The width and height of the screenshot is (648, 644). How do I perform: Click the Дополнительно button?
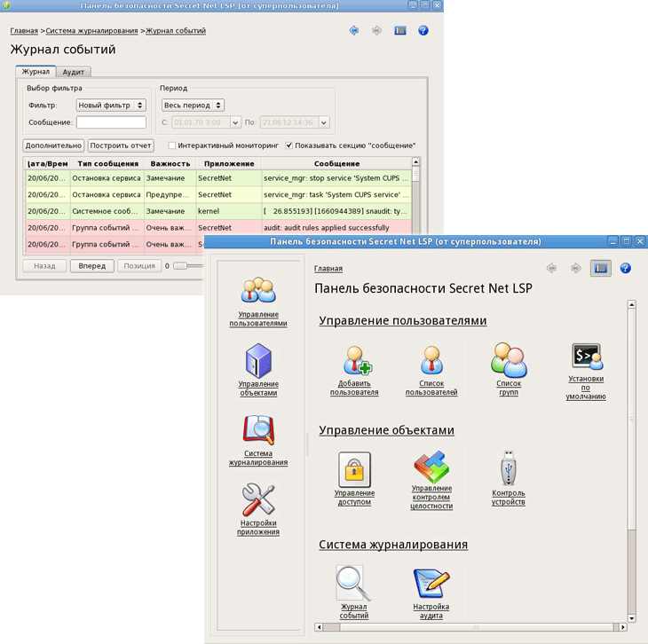pyautogui.click(x=53, y=145)
